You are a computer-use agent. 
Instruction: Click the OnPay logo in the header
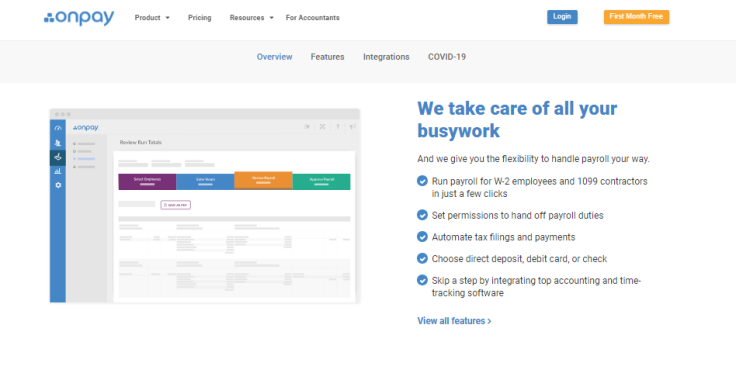pos(79,18)
